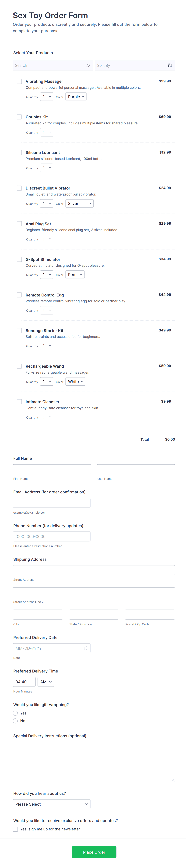Viewport: 186px width, 868px height.
Task: Open the delivery date calendar icon
Action: [x=86, y=648]
